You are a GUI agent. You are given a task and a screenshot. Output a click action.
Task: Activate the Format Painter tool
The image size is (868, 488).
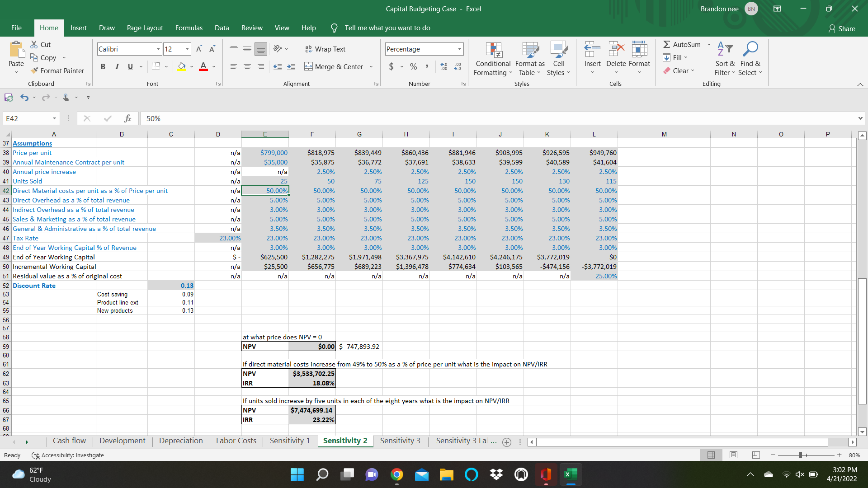(58, 70)
